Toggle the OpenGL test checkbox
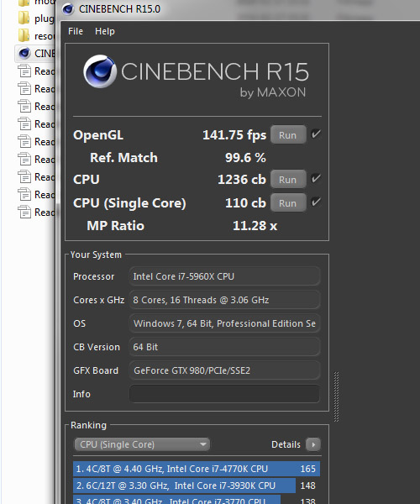 click(316, 134)
